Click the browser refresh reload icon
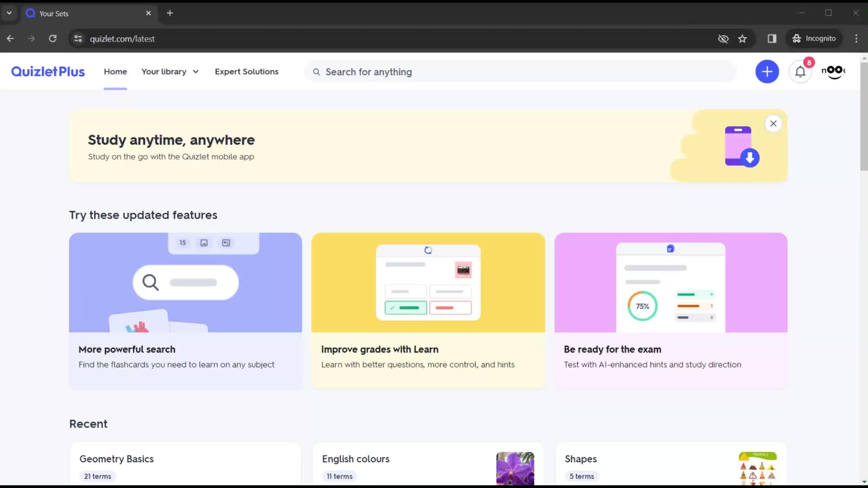 (52, 39)
